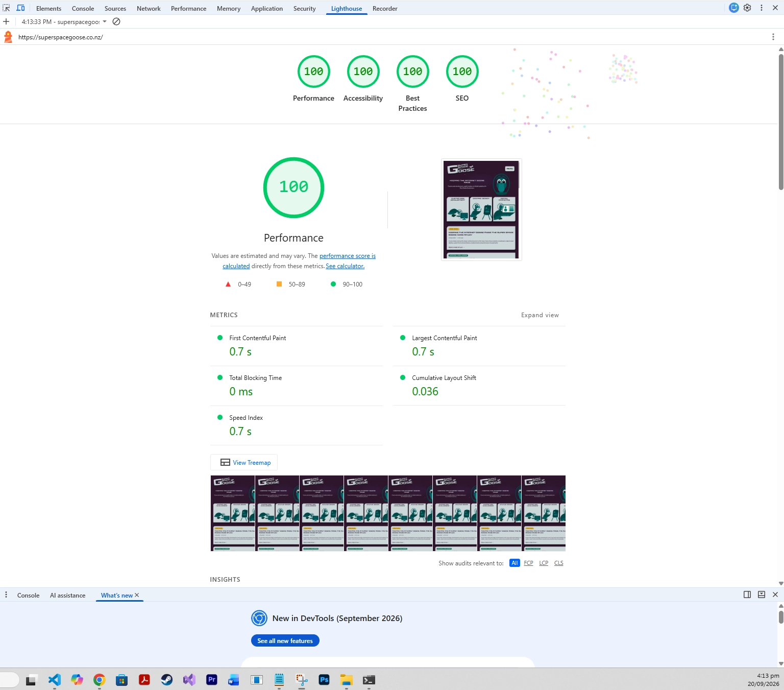
Task: Expand view of the Metrics section
Action: pos(540,315)
